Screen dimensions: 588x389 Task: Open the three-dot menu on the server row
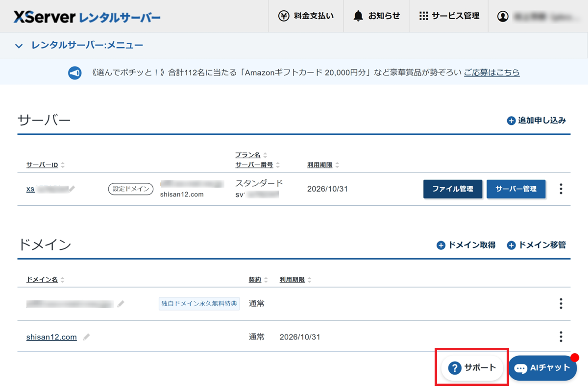click(x=561, y=189)
